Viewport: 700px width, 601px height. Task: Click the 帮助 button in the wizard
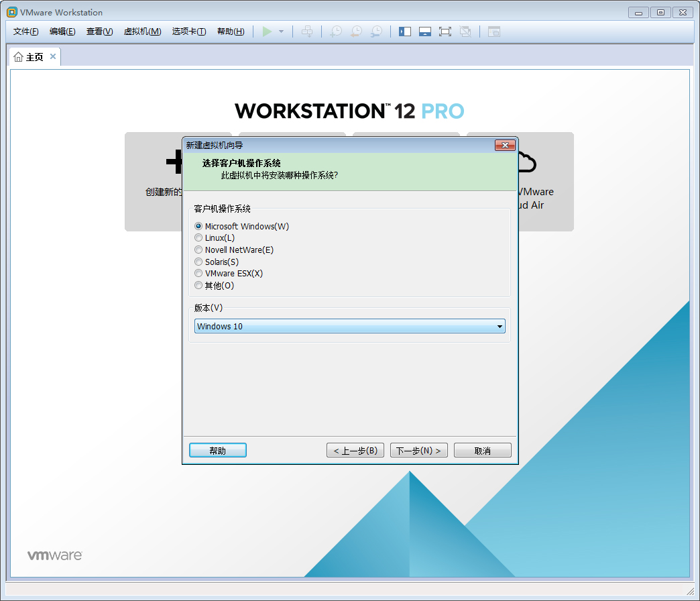(217, 450)
